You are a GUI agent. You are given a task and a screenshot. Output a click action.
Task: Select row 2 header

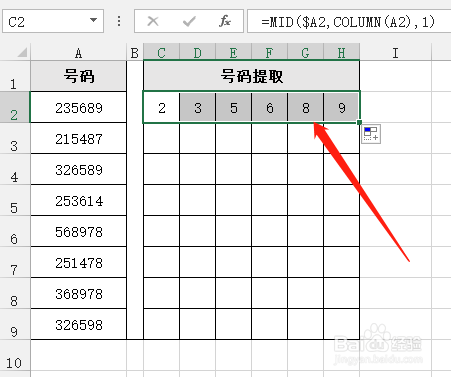point(15,107)
